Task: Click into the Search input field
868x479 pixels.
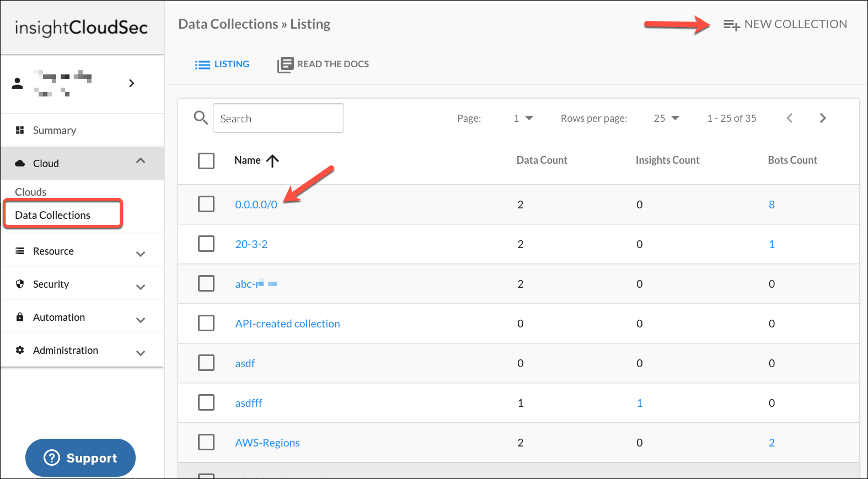Action: tap(278, 118)
